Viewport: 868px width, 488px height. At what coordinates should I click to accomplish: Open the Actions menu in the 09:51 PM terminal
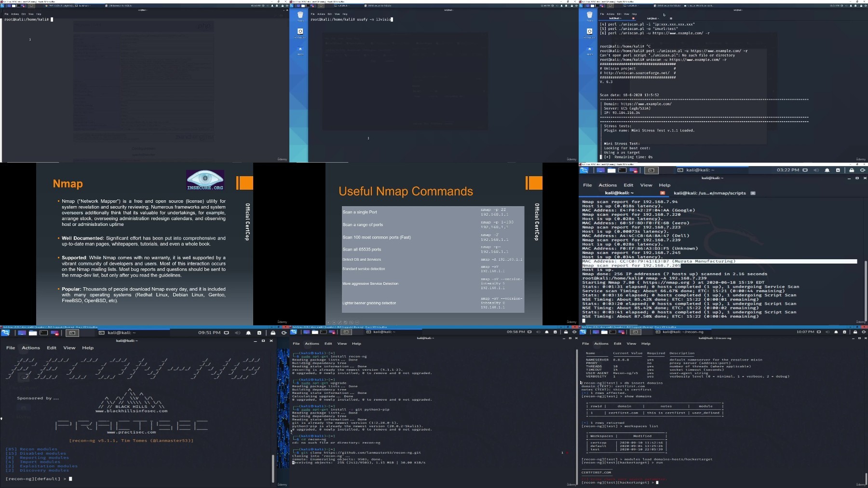(x=31, y=348)
